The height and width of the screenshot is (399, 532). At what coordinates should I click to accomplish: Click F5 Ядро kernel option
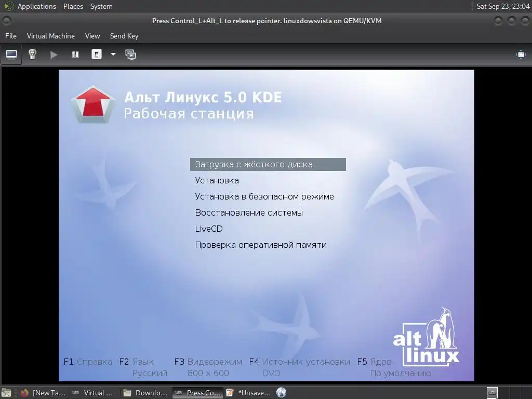click(374, 362)
